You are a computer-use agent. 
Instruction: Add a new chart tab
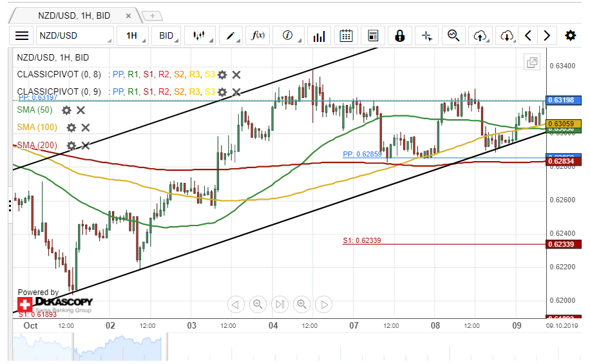(152, 15)
